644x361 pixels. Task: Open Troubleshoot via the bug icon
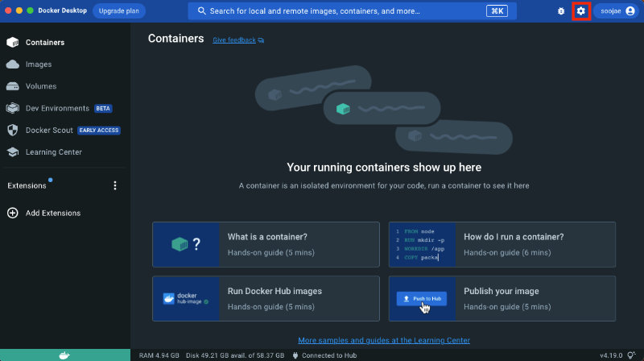click(x=561, y=11)
